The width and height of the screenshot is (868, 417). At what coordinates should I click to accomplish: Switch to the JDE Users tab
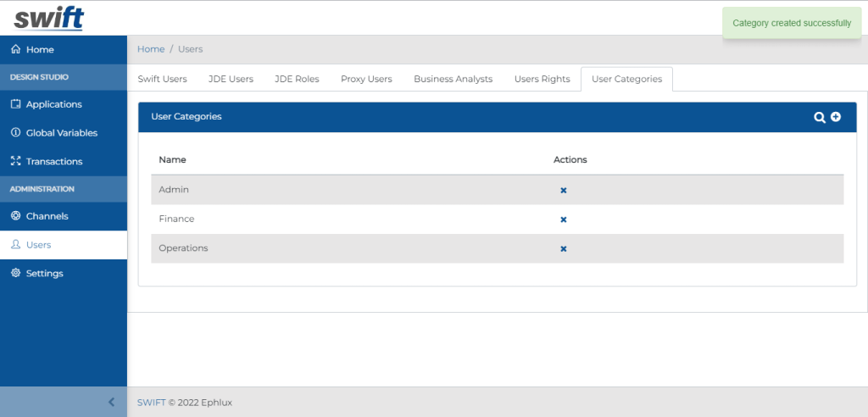click(231, 79)
